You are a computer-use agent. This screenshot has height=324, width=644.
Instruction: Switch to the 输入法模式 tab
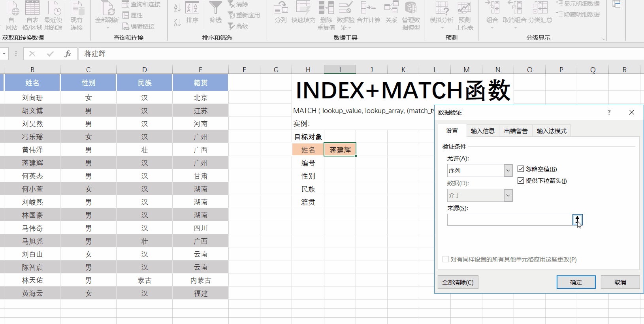tap(552, 131)
